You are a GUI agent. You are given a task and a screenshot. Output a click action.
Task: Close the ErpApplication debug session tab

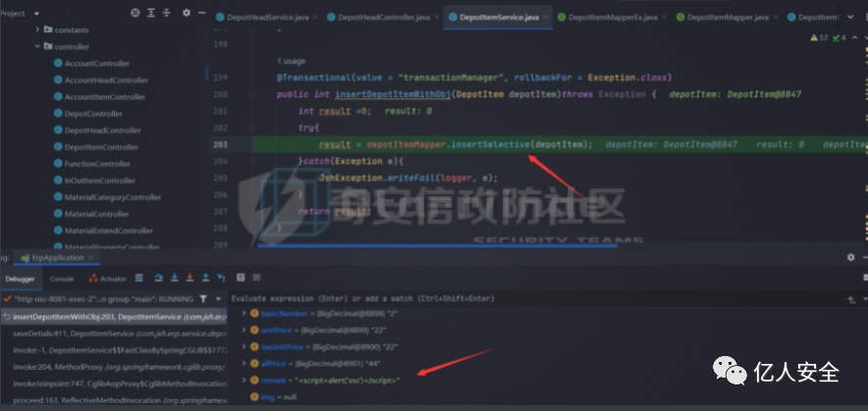[91, 258]
